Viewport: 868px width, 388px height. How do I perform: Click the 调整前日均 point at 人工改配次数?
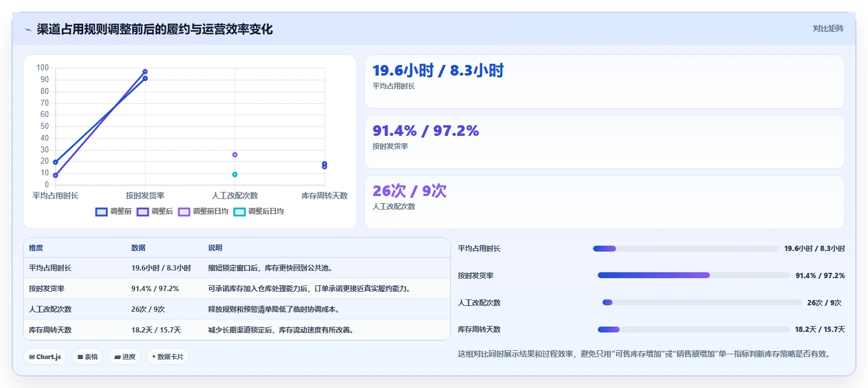235,155
